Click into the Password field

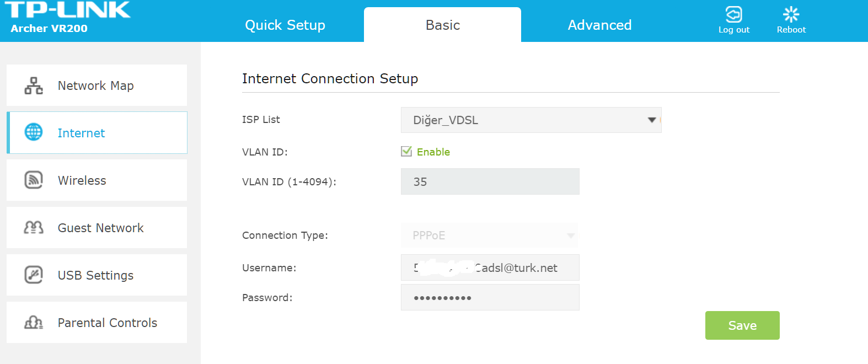click(490, 297)
